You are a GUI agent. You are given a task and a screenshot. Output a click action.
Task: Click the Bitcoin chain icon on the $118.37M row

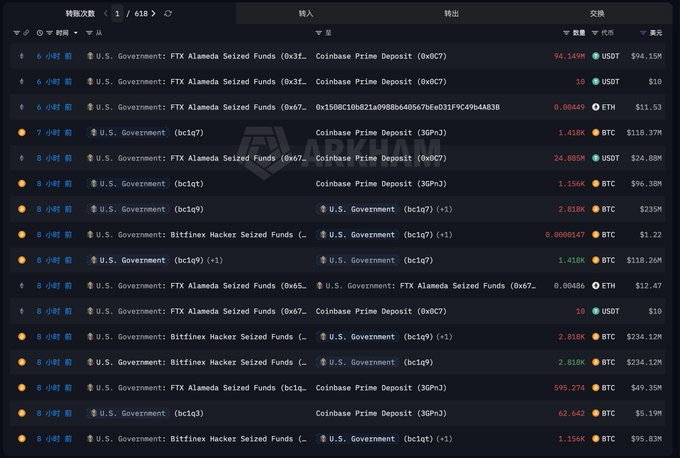click(22, 133)
